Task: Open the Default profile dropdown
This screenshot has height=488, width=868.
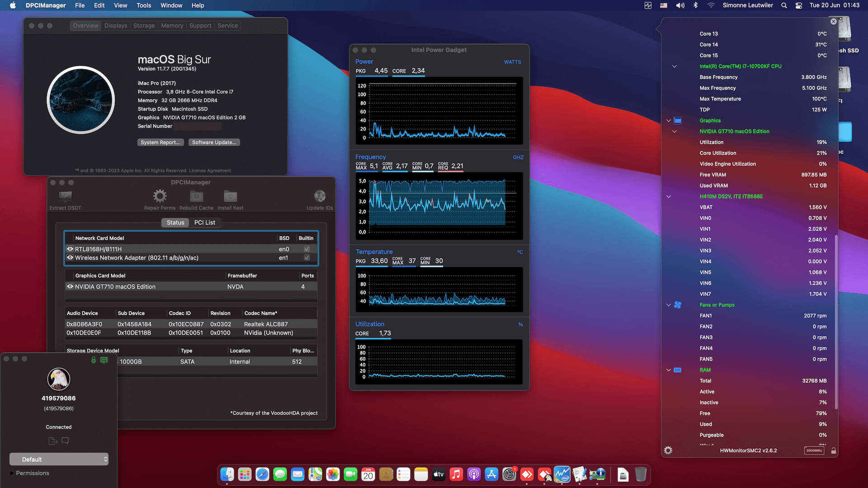Action: point(59,459)
